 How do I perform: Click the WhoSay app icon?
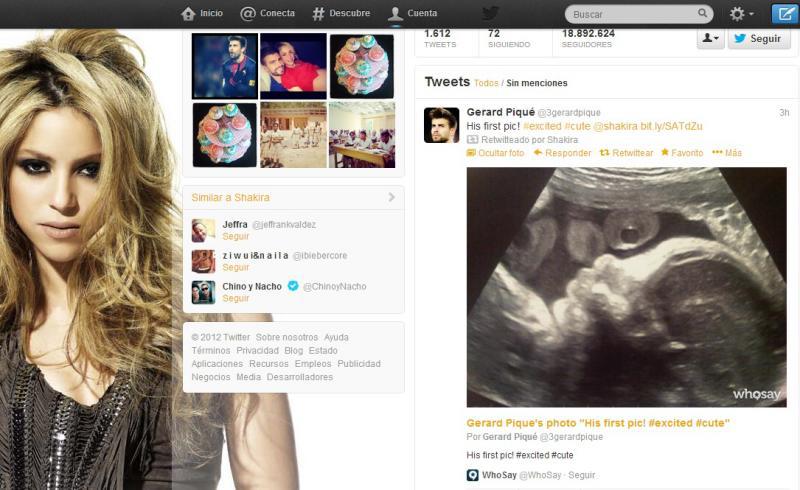[x=472, y=475]
